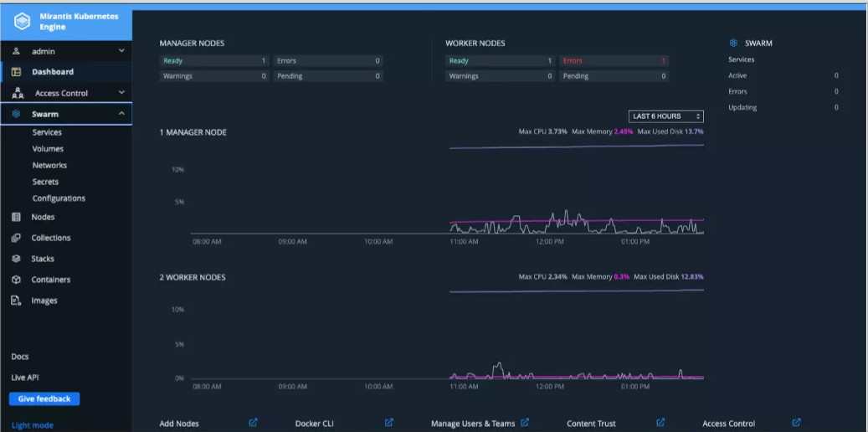Image resolution: width=868 pixels, height=432 pixels.
Task: Click the Containers cube icon
Action: coord(16,280)
